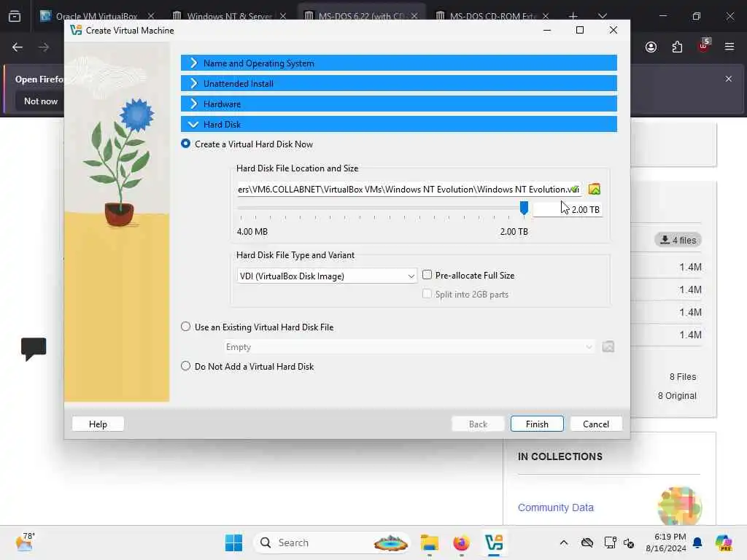
Task: Open the list all tabs chevron
Action: coord(602,16)
